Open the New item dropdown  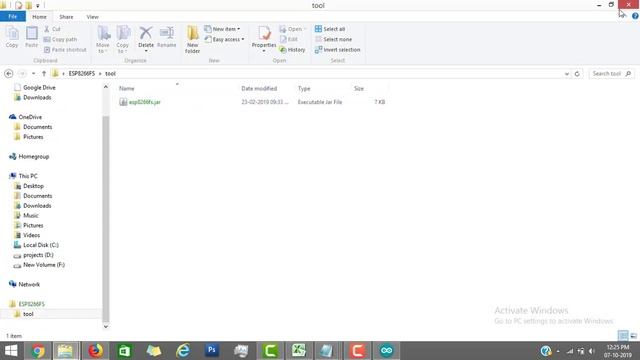(x=222, y=29)
